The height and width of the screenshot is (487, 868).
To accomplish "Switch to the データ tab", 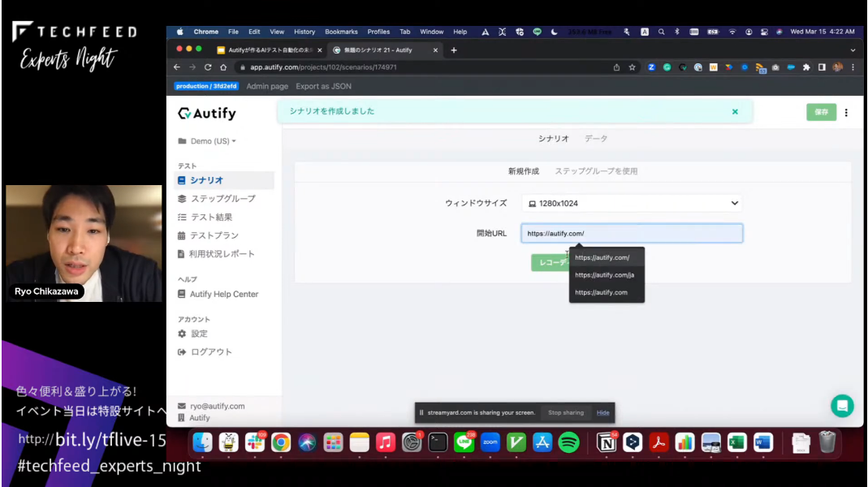I will click(596, 138).
